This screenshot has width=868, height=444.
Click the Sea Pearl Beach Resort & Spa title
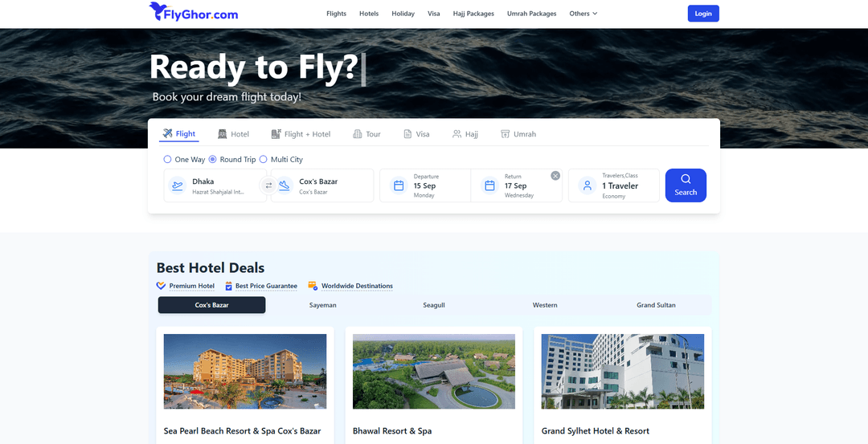(x=243, y=430)
